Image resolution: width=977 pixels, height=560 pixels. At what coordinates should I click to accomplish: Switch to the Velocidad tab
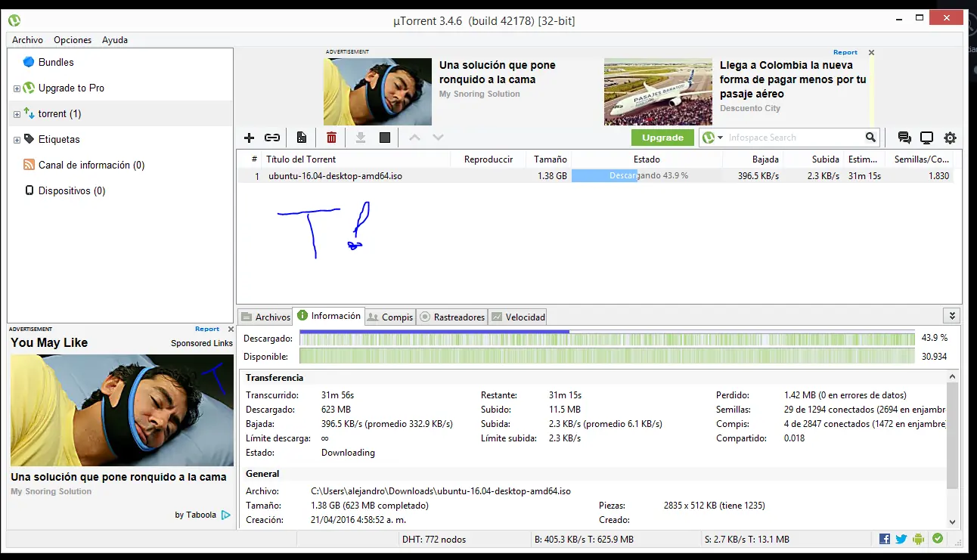click(518, 317)
